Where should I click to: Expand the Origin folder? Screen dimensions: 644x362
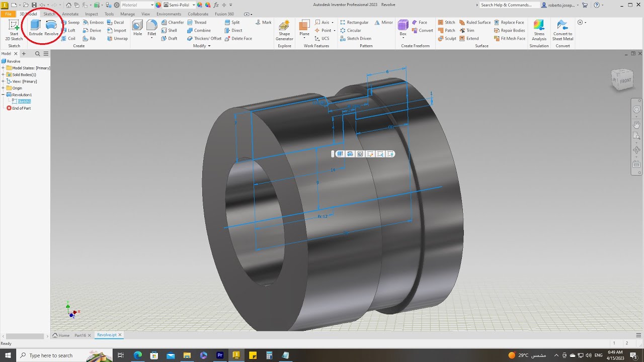[3, 88]
